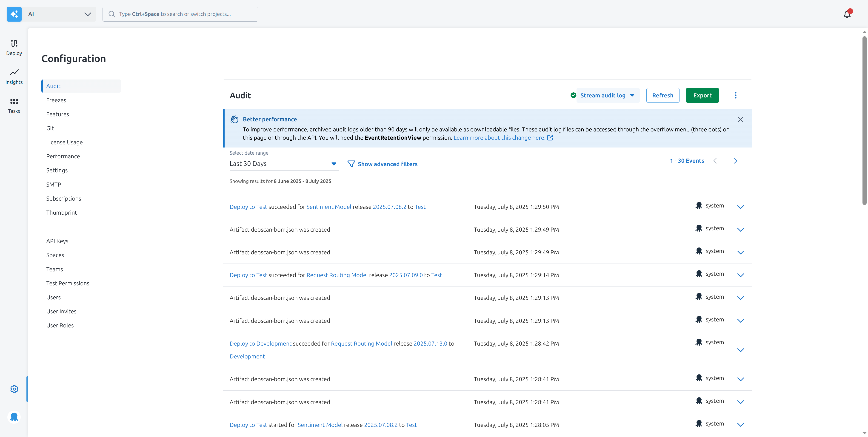Click the sparkle logo icon top left
The height and width of the screenshot is (437, 868).
click(14, 14)
